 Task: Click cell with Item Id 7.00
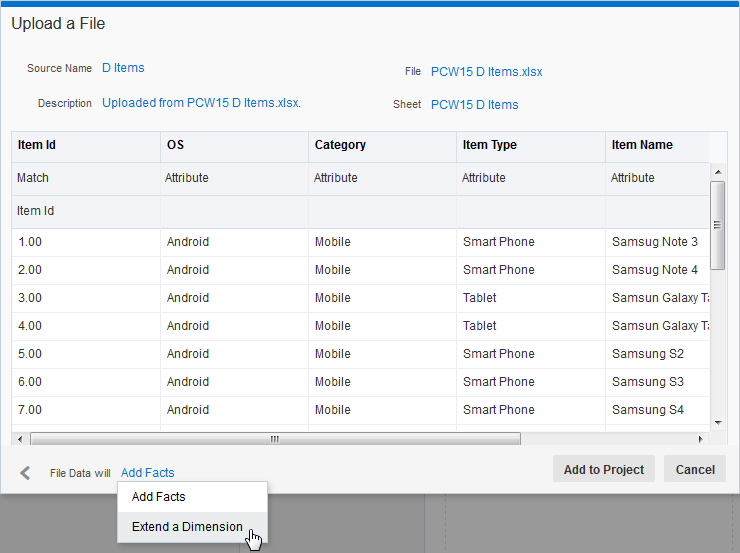tap(86, 410)
